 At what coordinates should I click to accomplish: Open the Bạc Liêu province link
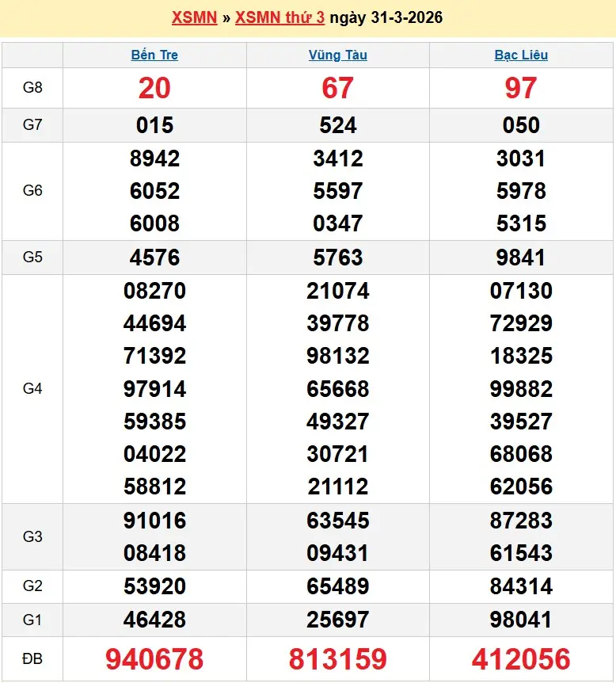click(x=521, y=55)
